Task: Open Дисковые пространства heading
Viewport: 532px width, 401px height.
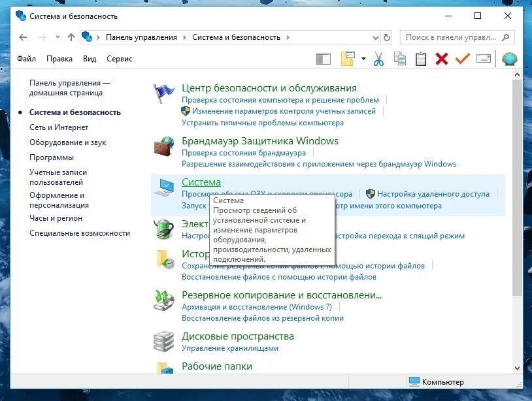Action: click(238, 336)
